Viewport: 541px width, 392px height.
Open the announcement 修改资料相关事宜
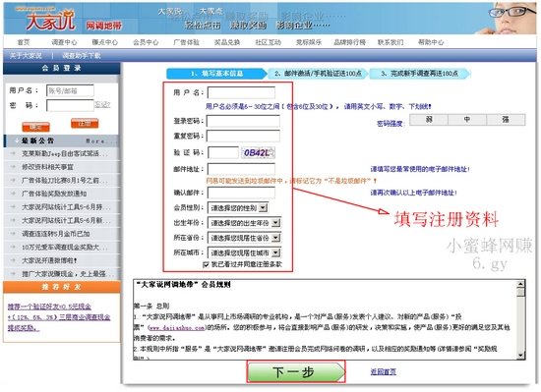click(x=47, y=167)
